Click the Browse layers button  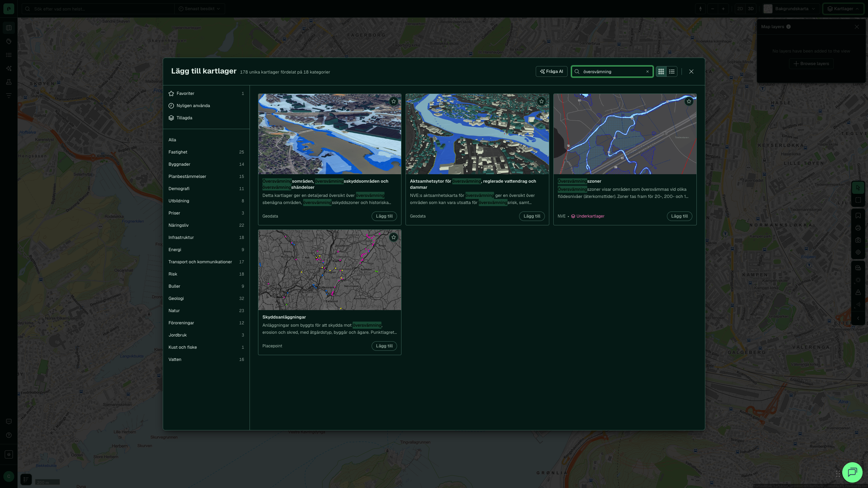click(x=811, y=64)
